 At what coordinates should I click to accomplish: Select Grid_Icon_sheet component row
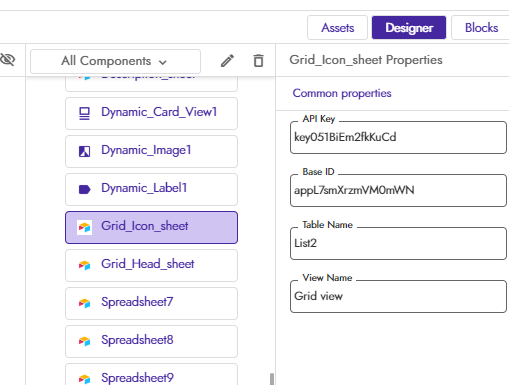coord(151,227)
